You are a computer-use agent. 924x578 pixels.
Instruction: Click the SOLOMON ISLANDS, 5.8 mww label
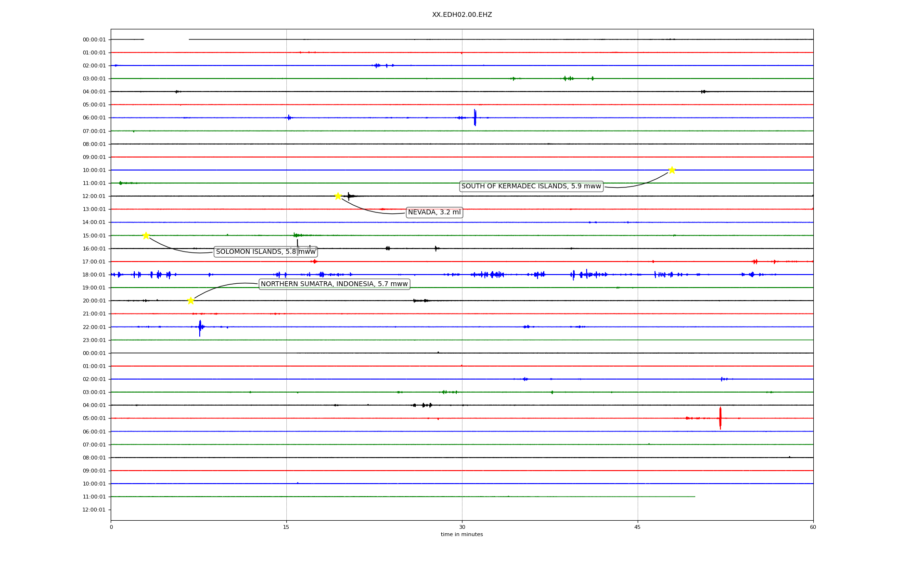pos(266,252)
